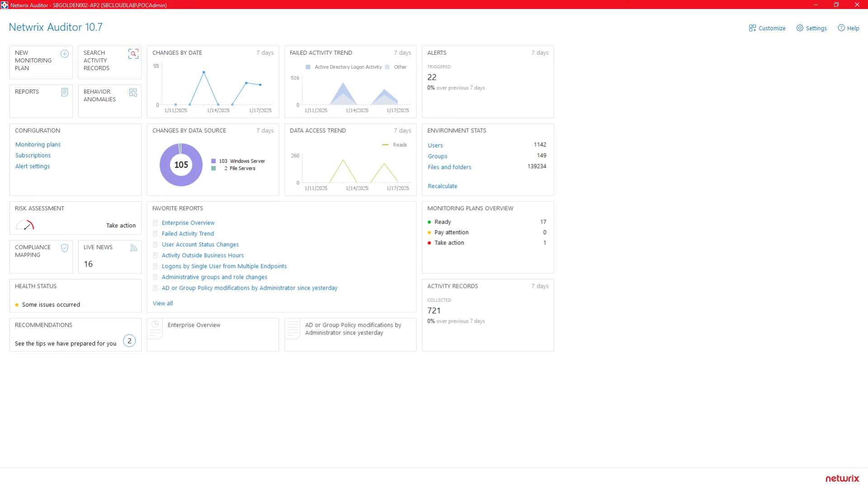
Task: Click report icon beside Logons by Single User
Action: pos(155,266)
